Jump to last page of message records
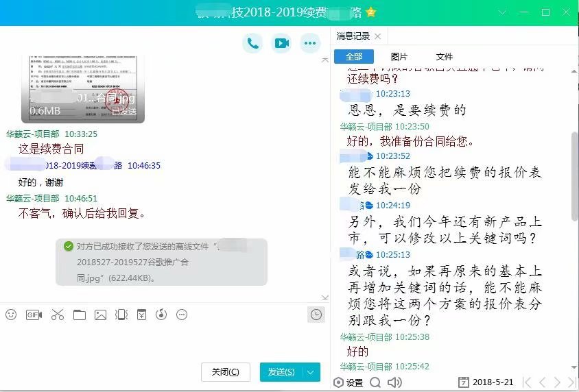This screenshot has width=579, height=392. [x=571, y=382]
